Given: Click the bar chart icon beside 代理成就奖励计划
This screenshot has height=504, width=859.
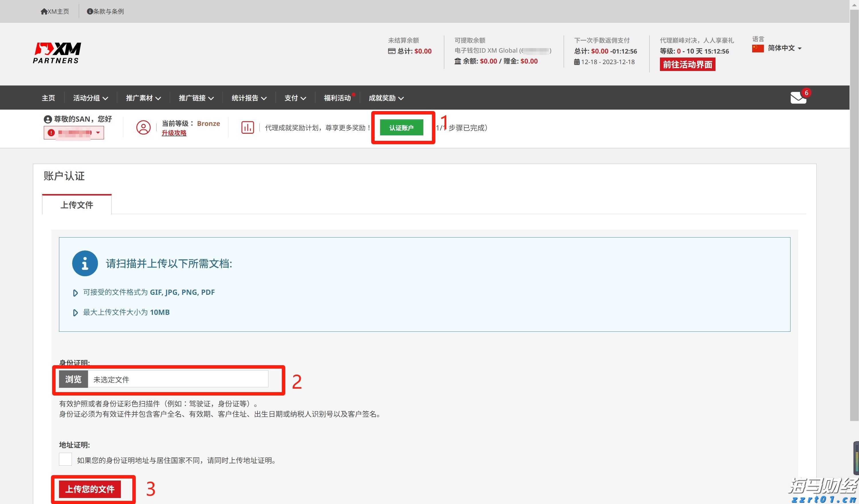Looking at the screenshot, I should pos(247,127).
